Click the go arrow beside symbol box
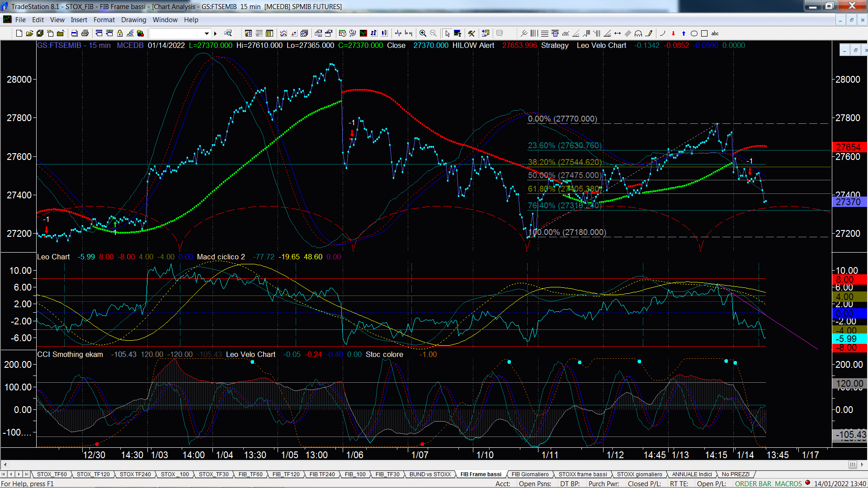868x488 pixels. point(215,33)
